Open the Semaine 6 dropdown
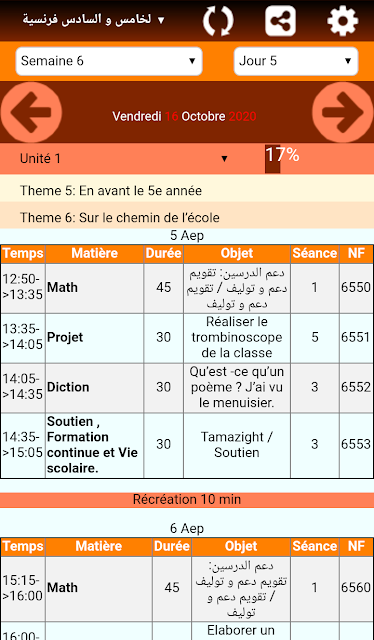Image resolution: width=374 pixels, height=640 pixels. point(109,61)
